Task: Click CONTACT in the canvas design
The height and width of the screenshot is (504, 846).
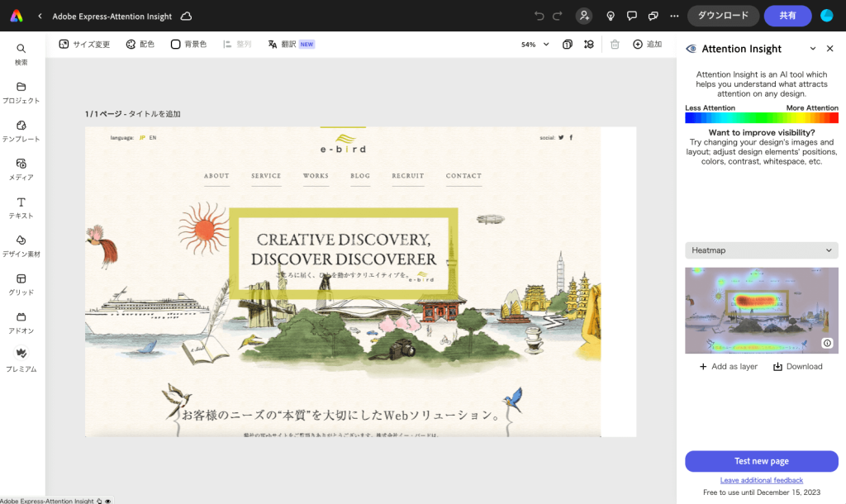Action: point(463,176)
